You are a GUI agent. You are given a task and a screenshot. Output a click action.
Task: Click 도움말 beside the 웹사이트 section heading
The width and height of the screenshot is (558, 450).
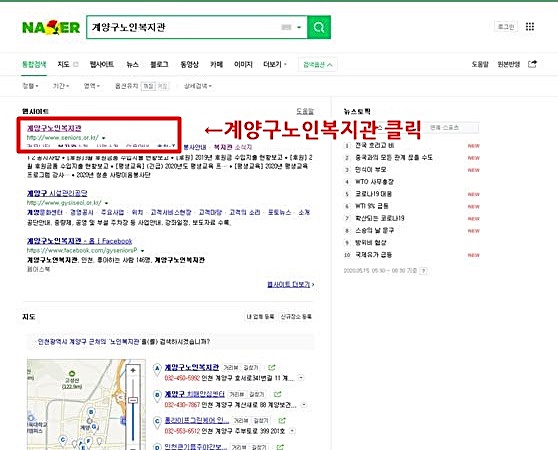tap(305, 111)
